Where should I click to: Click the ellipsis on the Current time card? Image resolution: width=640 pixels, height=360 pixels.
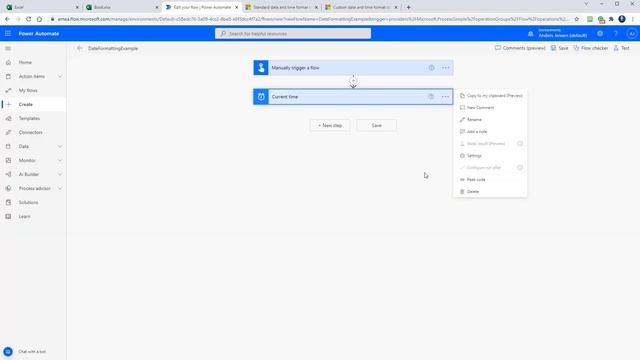tap(445, 97)
